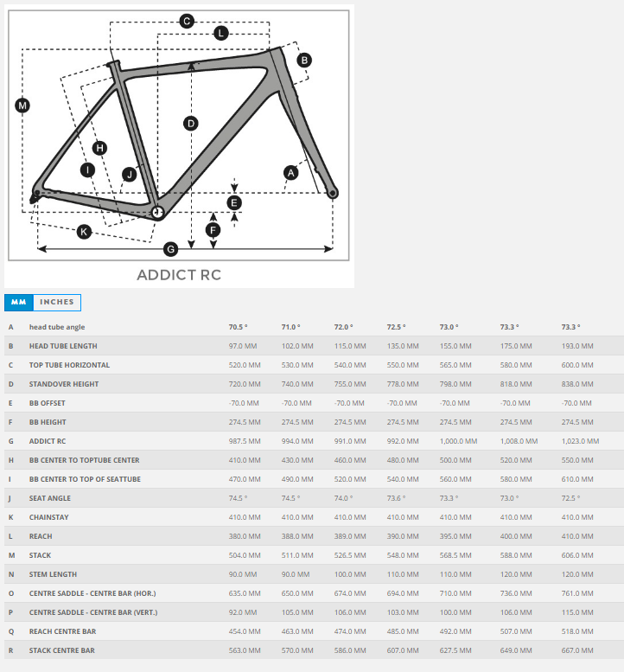Click the 600.0 MM top tube value

tap(577, 365)
